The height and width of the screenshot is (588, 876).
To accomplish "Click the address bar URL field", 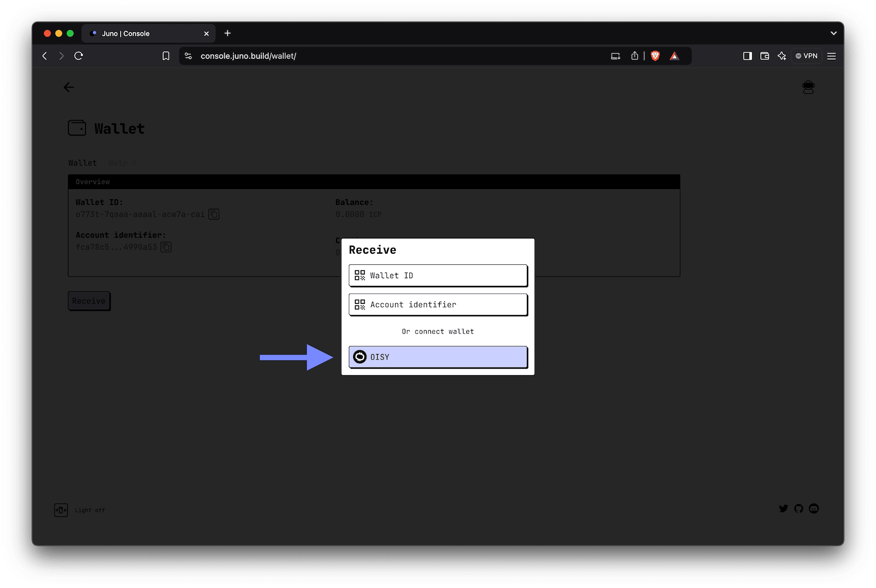I will 248,56.
